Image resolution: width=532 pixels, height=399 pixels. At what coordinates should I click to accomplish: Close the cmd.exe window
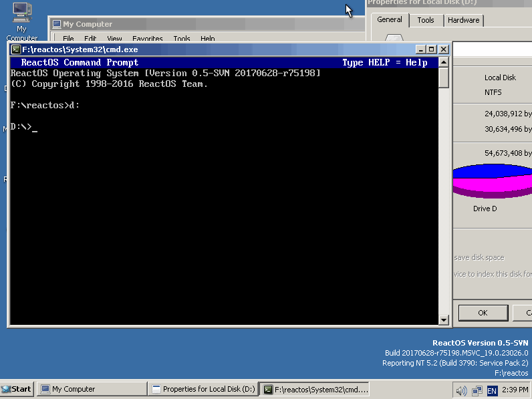click(x=444, y=49)
